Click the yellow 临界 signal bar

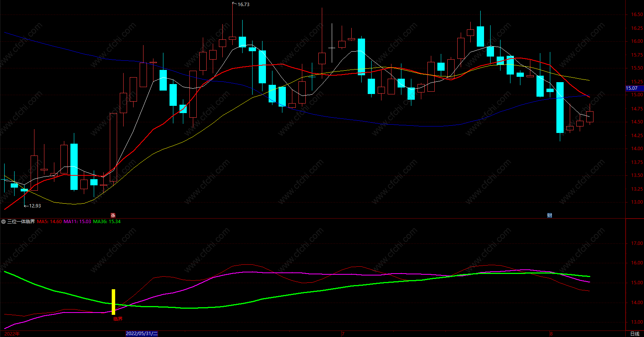click(x=113, y=302)
